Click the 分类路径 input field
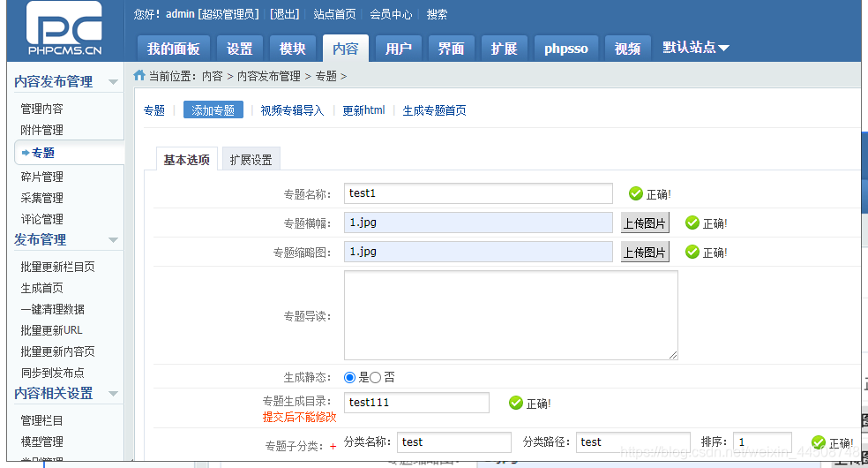 tap(632, 442)
